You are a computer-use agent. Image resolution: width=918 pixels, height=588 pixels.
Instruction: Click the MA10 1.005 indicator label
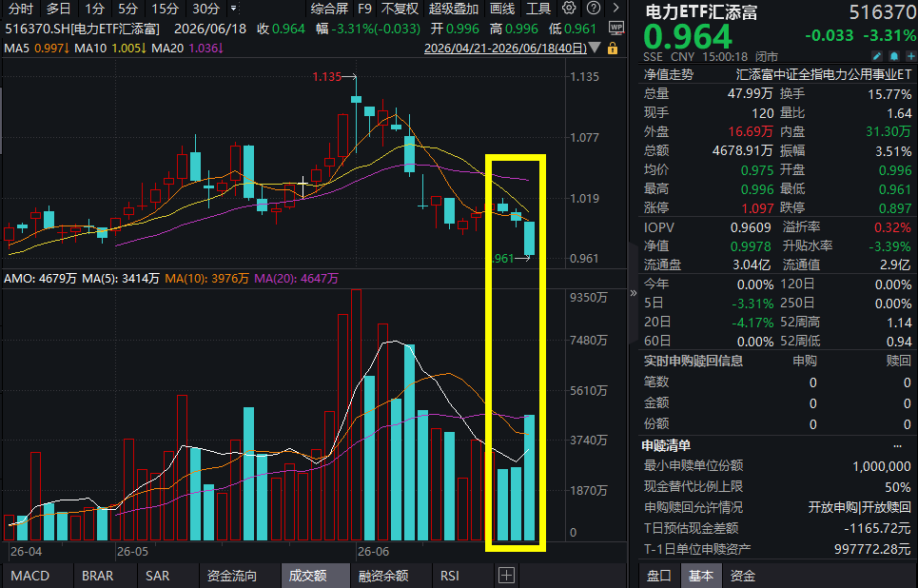click(x=111, y=48)
